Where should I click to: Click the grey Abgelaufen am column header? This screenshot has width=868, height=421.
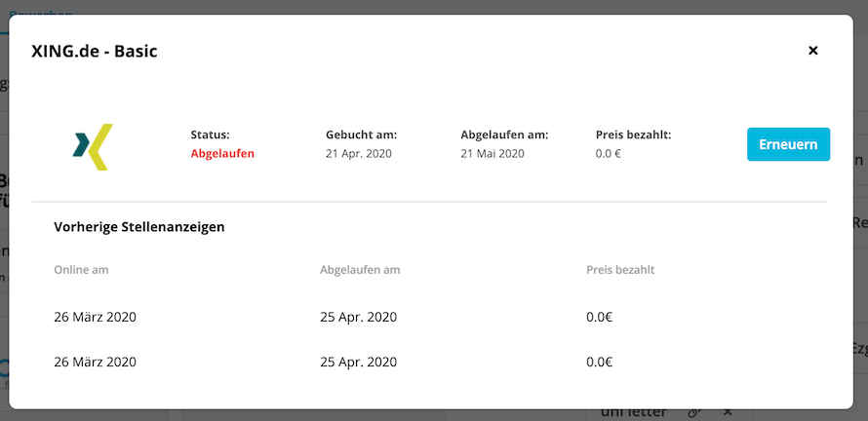(360, 270)
